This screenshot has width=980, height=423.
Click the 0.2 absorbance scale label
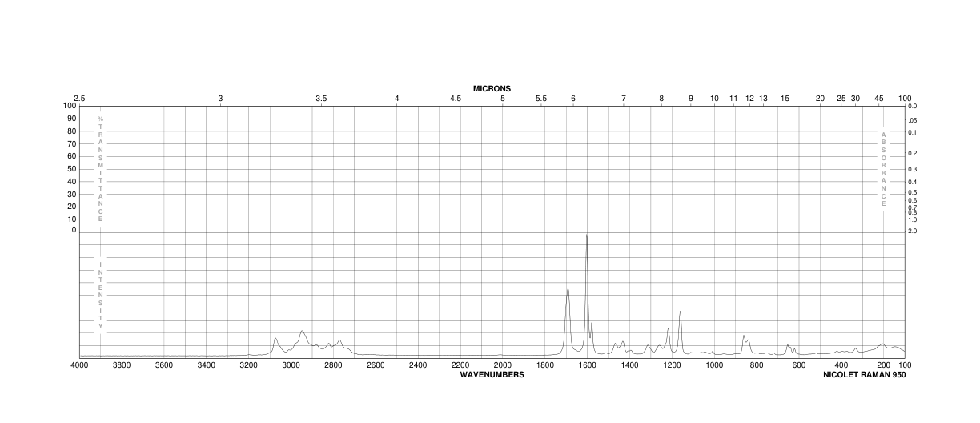tap(913, 153)
